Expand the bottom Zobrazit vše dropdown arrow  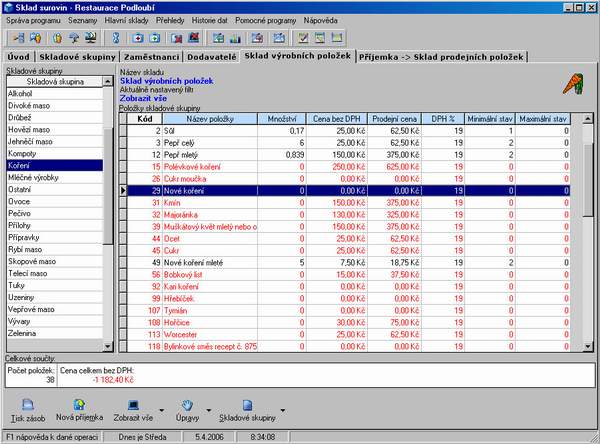(x=161, y=409)
